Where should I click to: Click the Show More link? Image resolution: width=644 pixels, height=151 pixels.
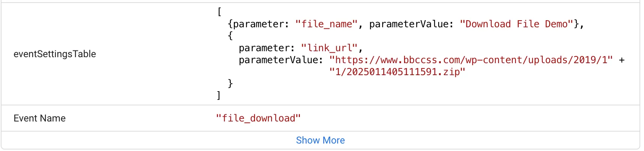coord(320,140)
